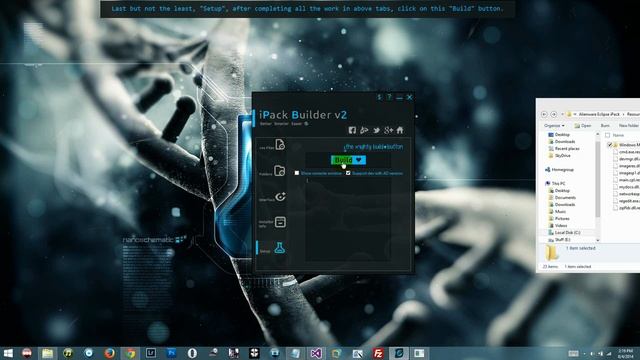Open the Twitter bird icon
This screenshot has width=640, height=360.
tap(376, 130)
